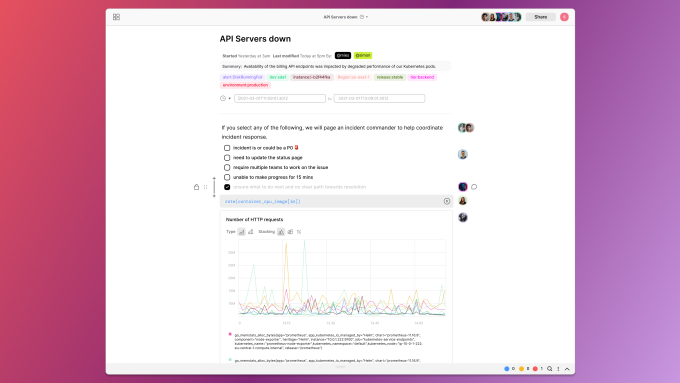Click the pink legend series description text
Screen dimensions: 680x383
pos(328,341)
